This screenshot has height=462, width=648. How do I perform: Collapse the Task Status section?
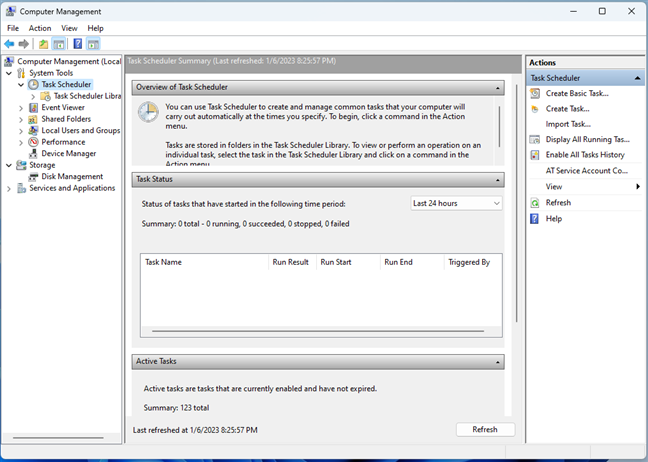coord(498,180)
